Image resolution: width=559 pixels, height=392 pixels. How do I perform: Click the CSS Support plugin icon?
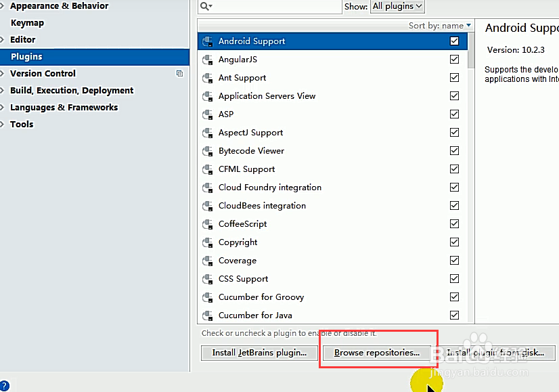[x=208, y=279]
